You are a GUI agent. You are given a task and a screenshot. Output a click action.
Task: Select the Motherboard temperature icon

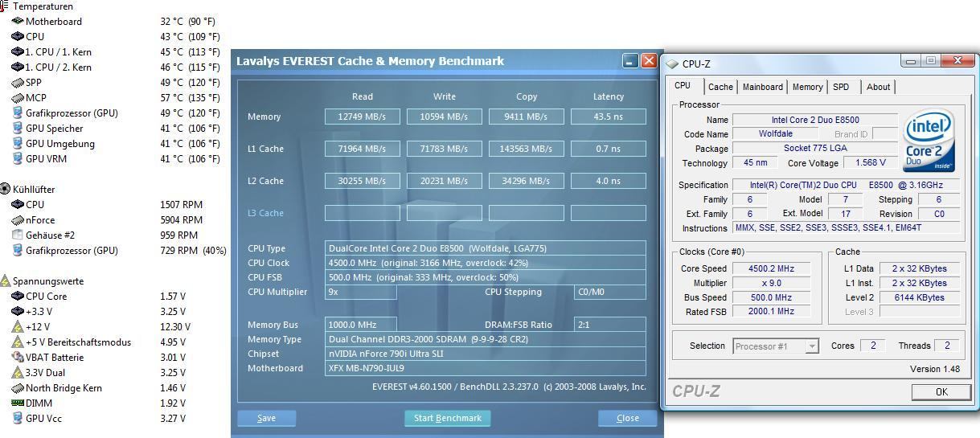coord(18,21)
